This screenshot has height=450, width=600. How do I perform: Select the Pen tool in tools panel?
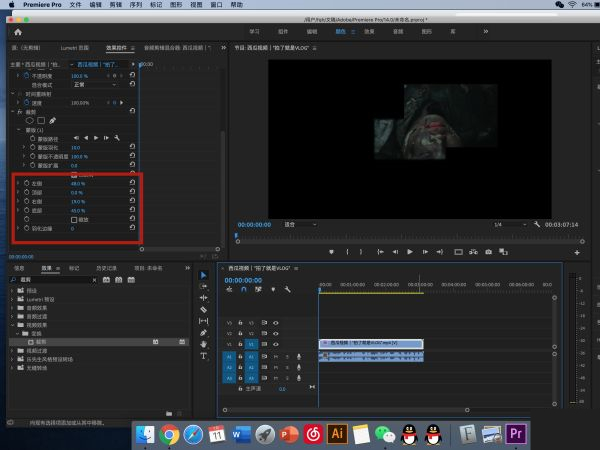click(x=204, y=333)
